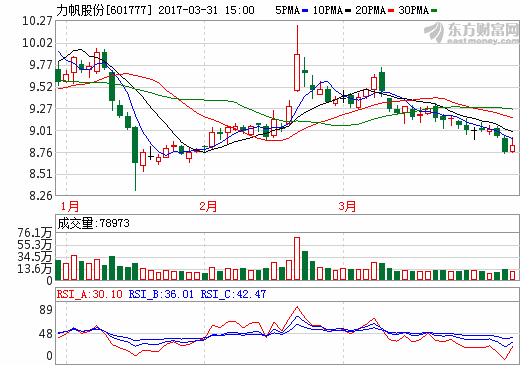Image resolution: width=520 pixels, height=365 pixels.
Task: Click the tallest red volume bar
Action: point(297,258)
